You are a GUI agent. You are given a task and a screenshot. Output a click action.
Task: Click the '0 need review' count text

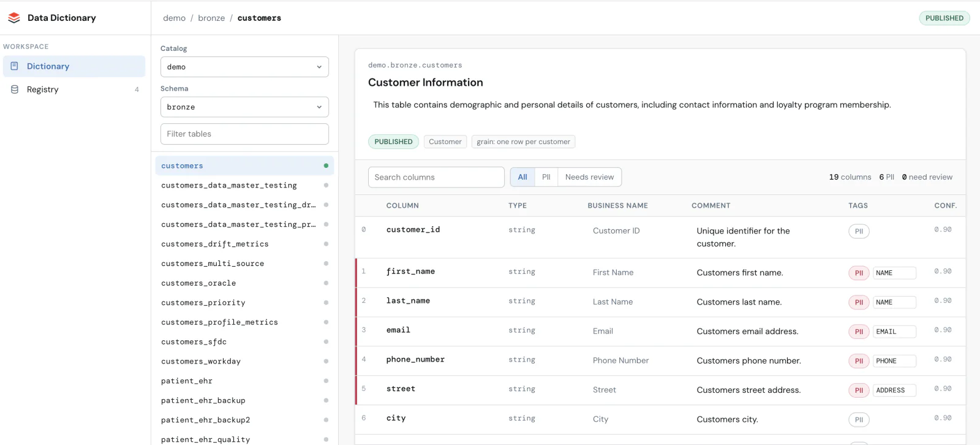pos(927,177)
